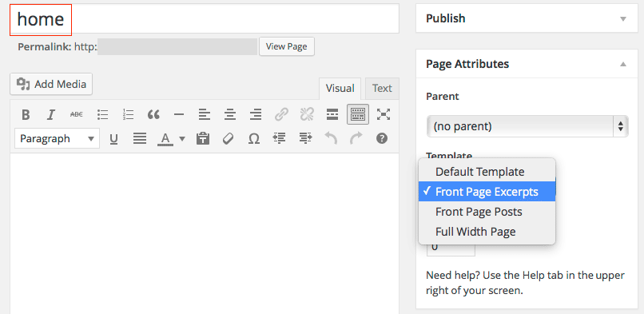The image size is (644, 314).
Task: Clear formatting with the eraser icon
Action: tap(228, 139)
